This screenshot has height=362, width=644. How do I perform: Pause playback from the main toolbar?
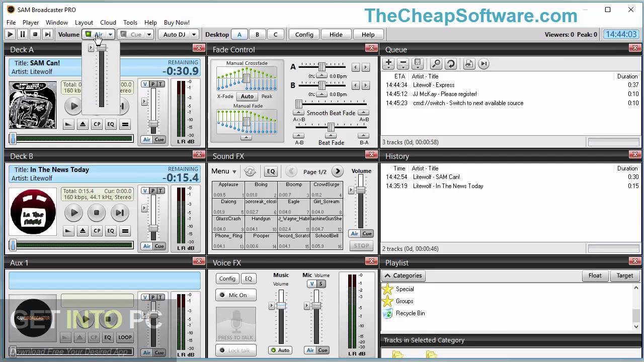[x=23, y=34]
